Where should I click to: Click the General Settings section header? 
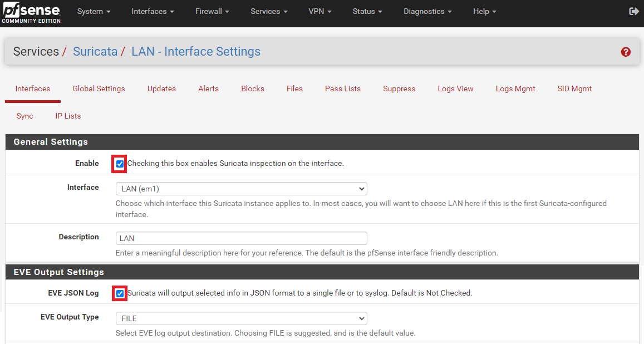[x=322, y=141]
